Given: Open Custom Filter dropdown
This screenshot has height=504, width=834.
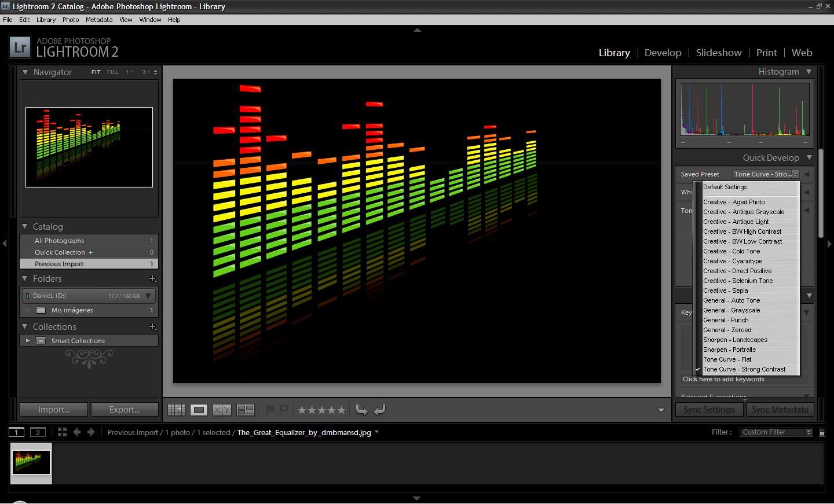Looking at the screenshot, I should pyautogui.click(x=776, y=432).
